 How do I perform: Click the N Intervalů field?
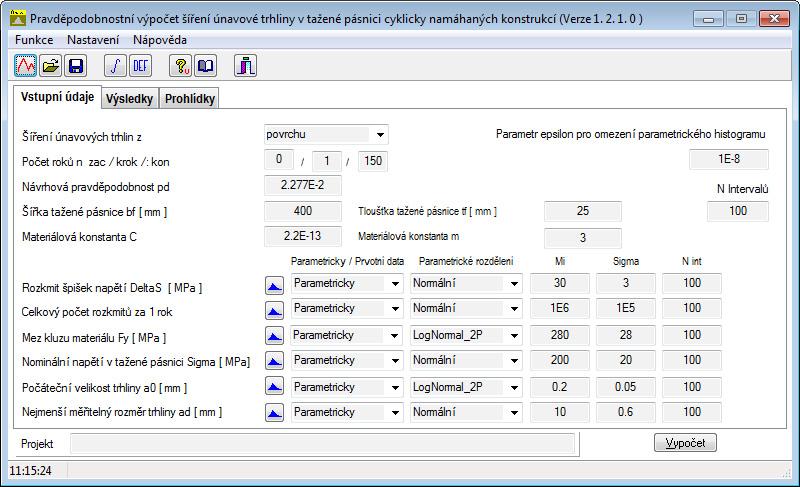coord(738,211)
